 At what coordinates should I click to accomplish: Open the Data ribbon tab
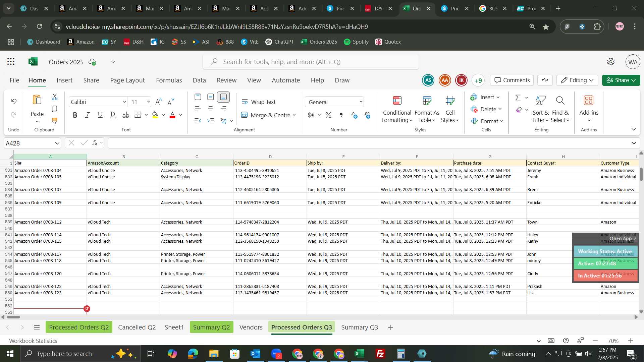(199, 80)
